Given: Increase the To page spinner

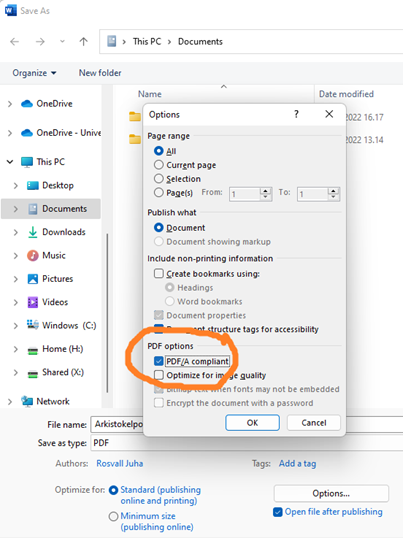Looking at the screenshot, I should click(333, 191).
